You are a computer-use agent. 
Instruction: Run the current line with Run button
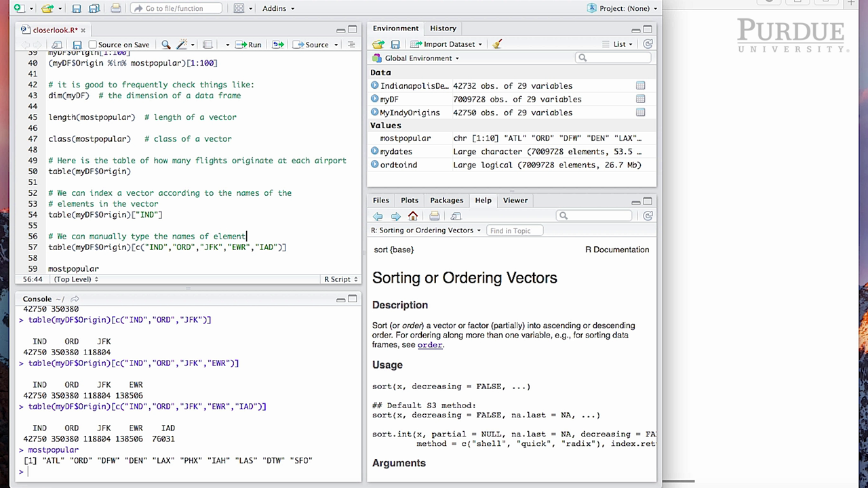pyautogui.click(x=248, y=45)
